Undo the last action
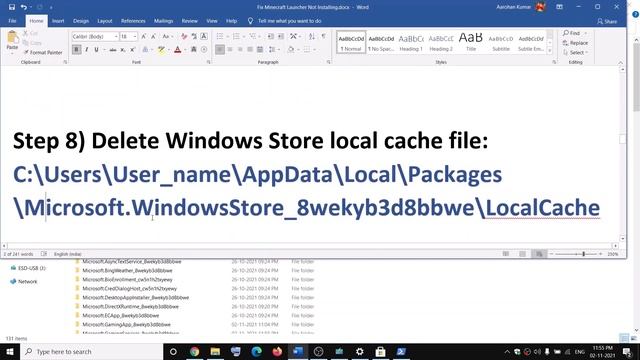 (24, 7)
